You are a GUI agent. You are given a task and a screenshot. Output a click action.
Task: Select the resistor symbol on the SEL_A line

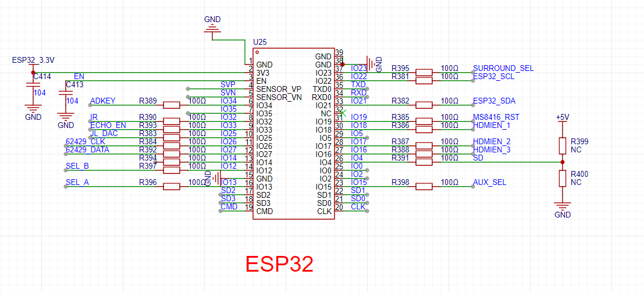click(172, 187)
